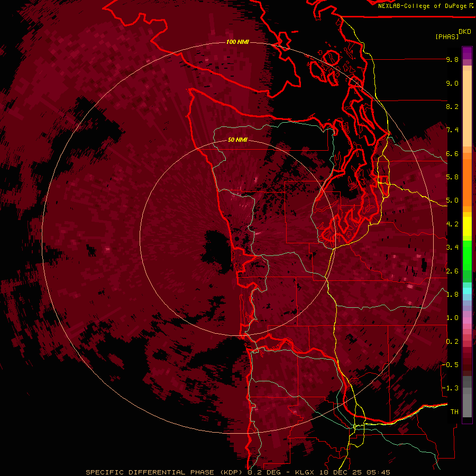The width and height of the screenshot is (476, 476).
Task: Click the 2.6 value on color scale
Action: (452, 271)
